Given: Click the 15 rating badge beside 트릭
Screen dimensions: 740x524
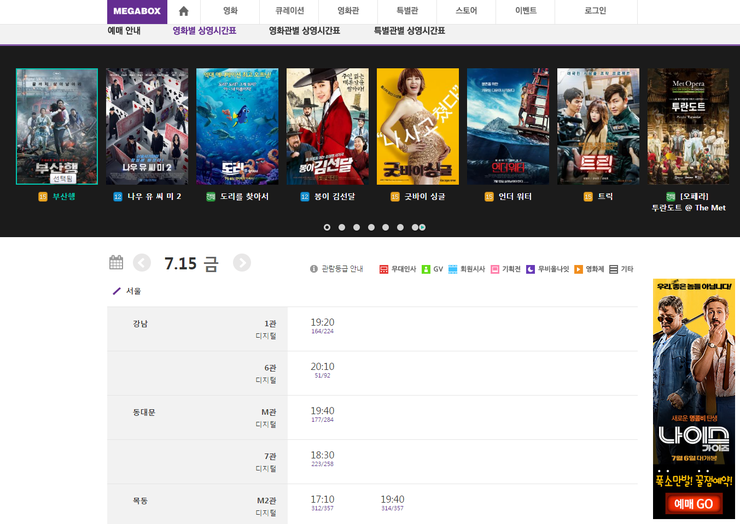Looking at the screenshot, I should click(588, 197).
